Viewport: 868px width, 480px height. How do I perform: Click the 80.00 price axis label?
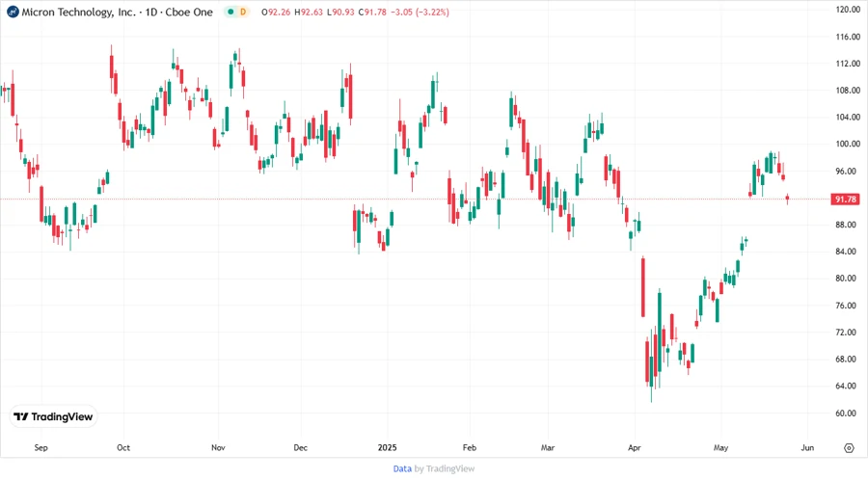pos(848,279)
